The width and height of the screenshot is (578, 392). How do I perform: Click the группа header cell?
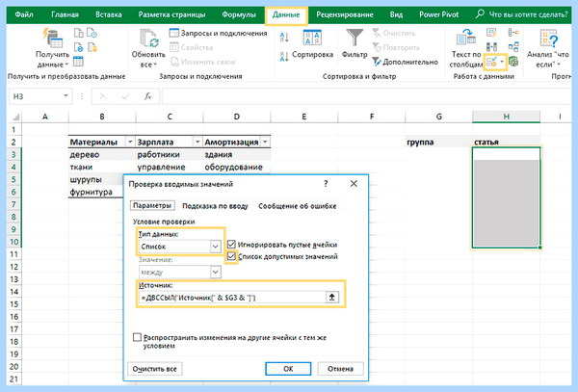(x=438, y=143)
